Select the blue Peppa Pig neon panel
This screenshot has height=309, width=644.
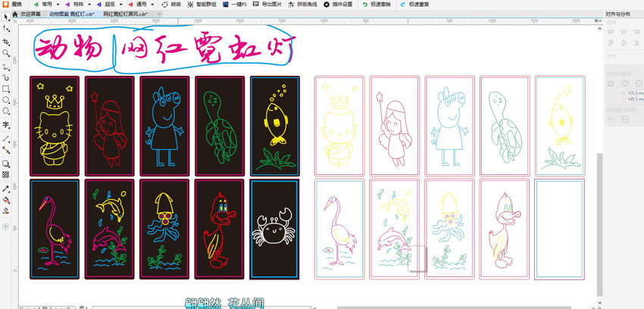tap(164, 126)
